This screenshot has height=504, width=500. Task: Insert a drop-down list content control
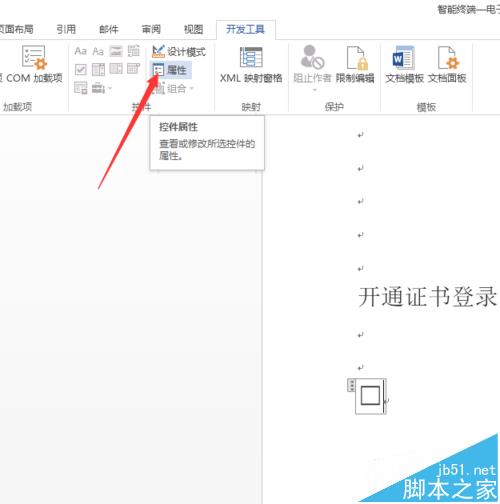click(116, 69)
